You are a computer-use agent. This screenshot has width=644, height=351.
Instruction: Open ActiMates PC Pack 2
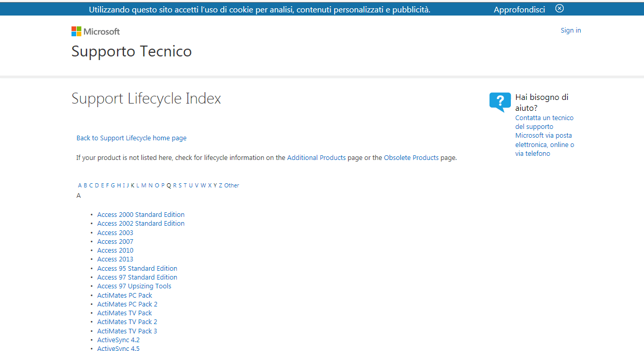click(x=127, y=304)
